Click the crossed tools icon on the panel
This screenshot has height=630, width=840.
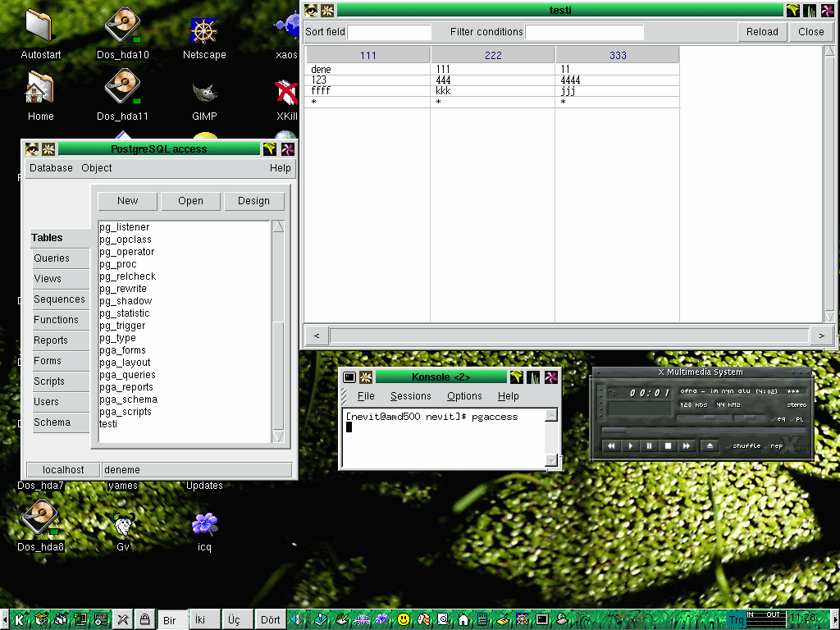(x=123, y=620)
